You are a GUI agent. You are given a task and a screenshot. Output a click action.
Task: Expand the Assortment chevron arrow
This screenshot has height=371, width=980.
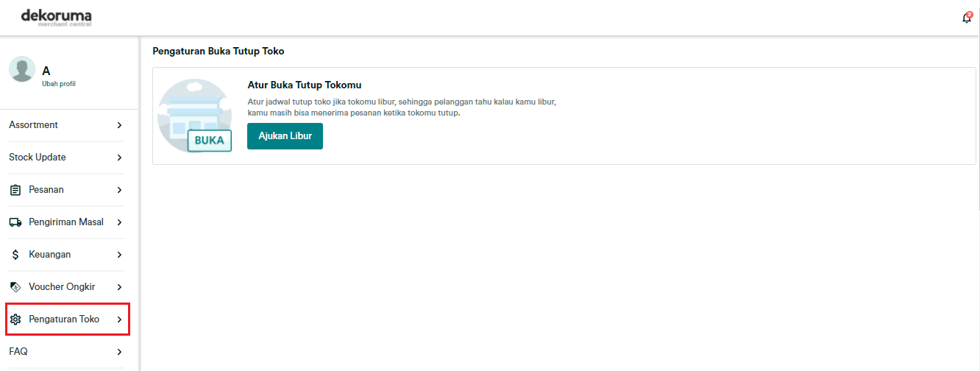click(x=119, y=125)
